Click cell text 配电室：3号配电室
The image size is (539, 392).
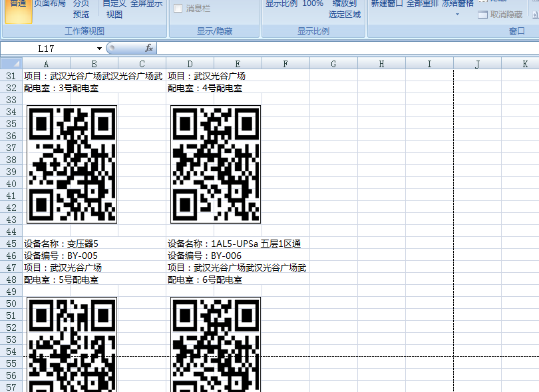tap(61, 88)
